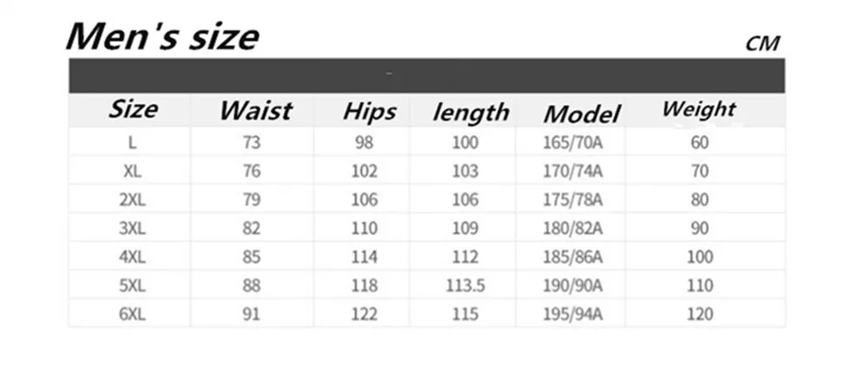Click the dark gray banner bar
Viewport: 868px width, 365px height.
pos(426,76)
